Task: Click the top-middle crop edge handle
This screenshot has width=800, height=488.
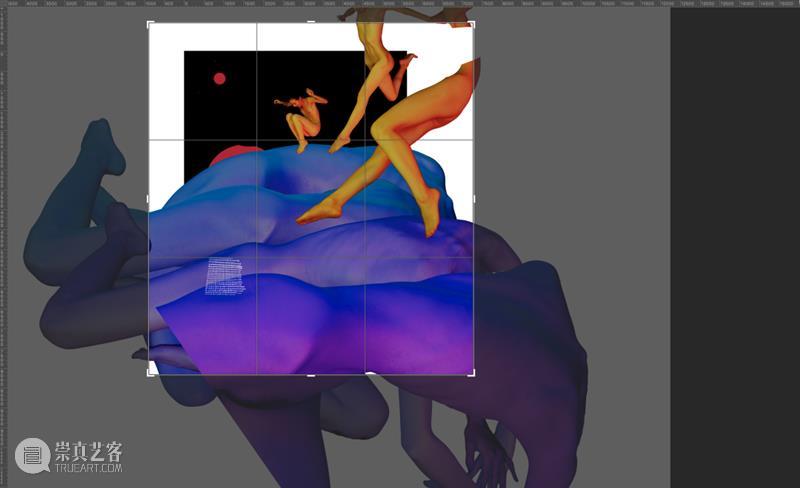Action: (311, 22)
